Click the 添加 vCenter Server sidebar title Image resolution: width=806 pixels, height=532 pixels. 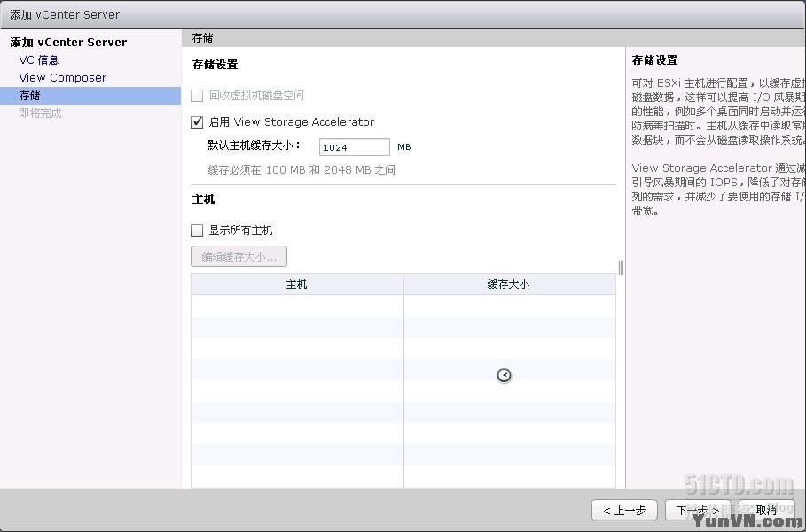(x=68, y=43)
